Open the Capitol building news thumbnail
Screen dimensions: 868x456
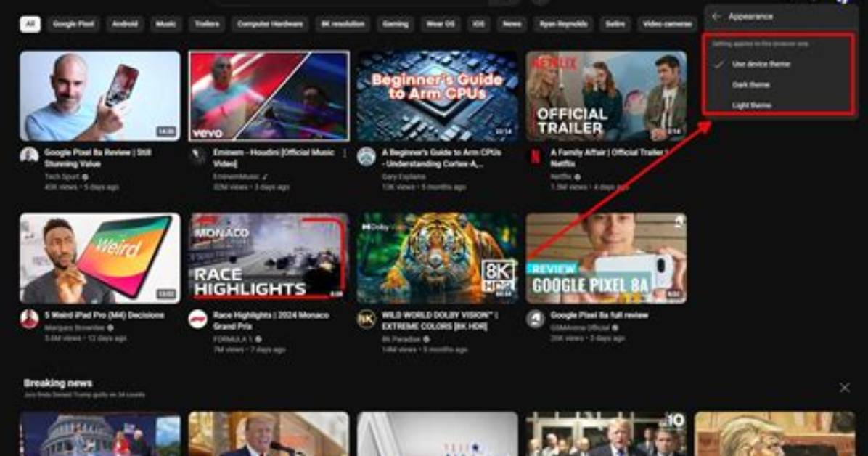pos(100,433)
